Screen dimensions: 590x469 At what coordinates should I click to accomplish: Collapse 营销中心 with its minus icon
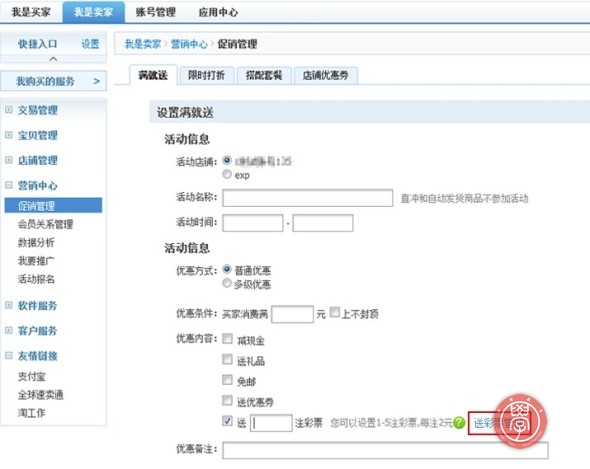tap(9, 185)
